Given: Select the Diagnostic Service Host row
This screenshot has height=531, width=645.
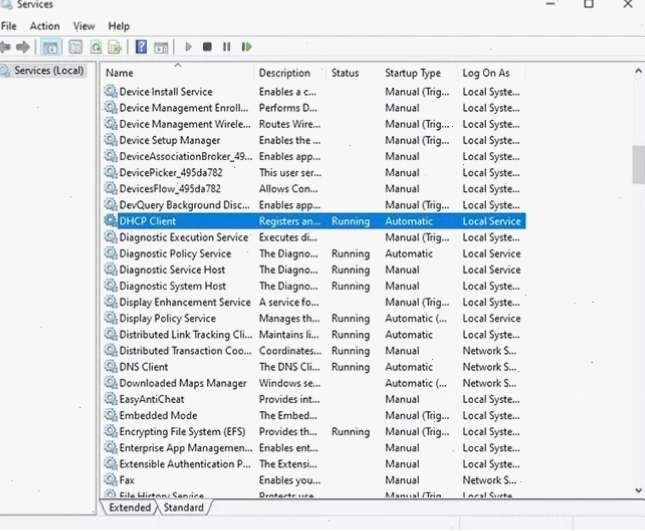Looking at the screenshot, I should coord(315,269).
